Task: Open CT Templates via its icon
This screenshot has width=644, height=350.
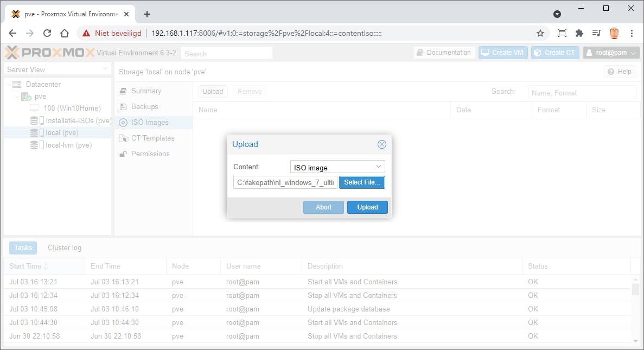Action: pos(124,138)
